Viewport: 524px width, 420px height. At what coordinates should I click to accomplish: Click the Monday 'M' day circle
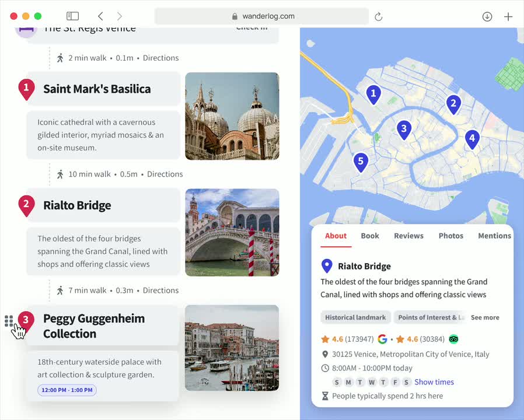coord(348,382)
